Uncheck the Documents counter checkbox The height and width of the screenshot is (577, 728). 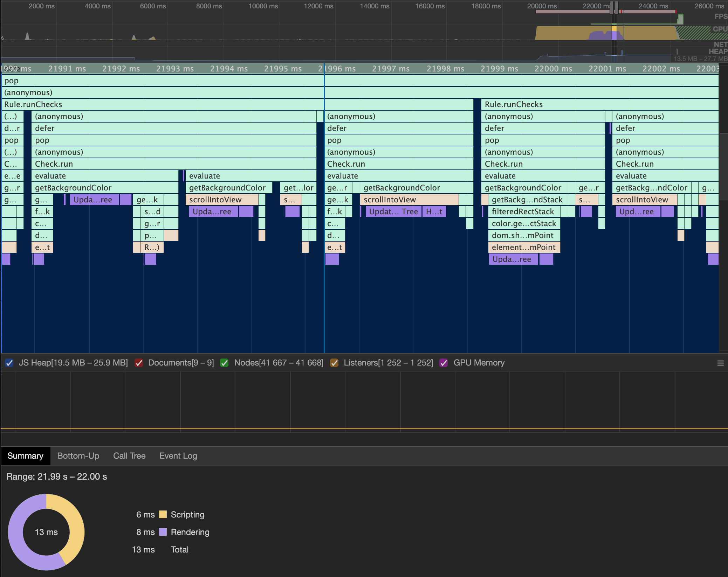click(x=139, y=363)
